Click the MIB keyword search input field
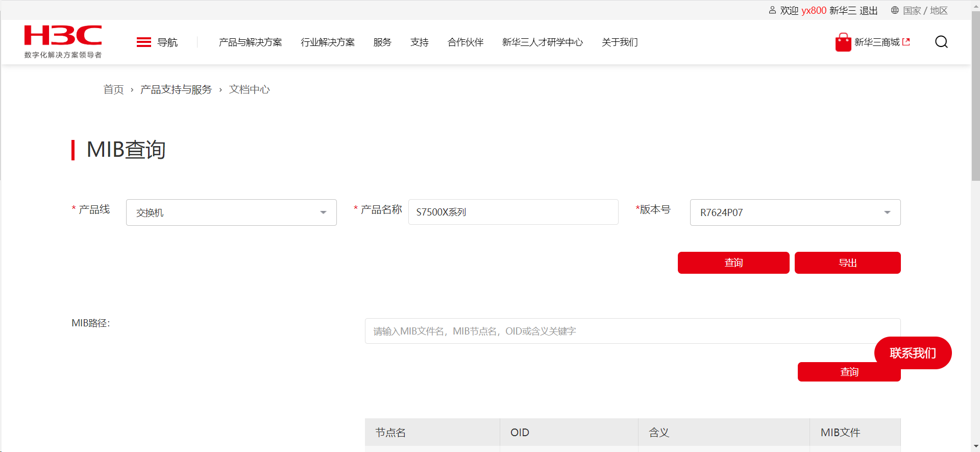The image size is (980, 452). [x=633, y=331]
